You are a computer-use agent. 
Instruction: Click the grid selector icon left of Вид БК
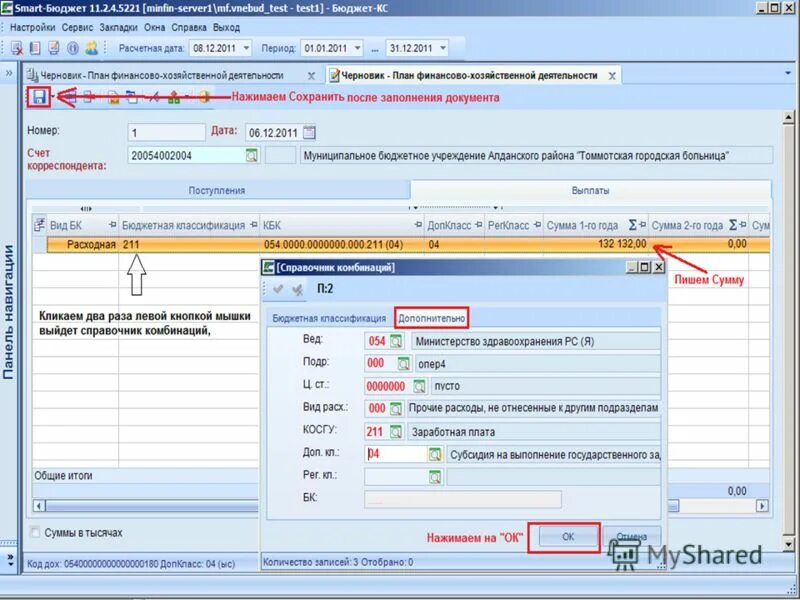coord(39,225)
